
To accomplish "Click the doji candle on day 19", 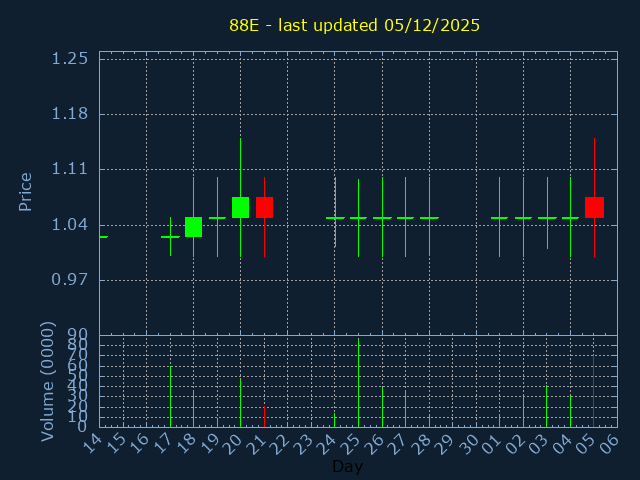I will (218, 218).
